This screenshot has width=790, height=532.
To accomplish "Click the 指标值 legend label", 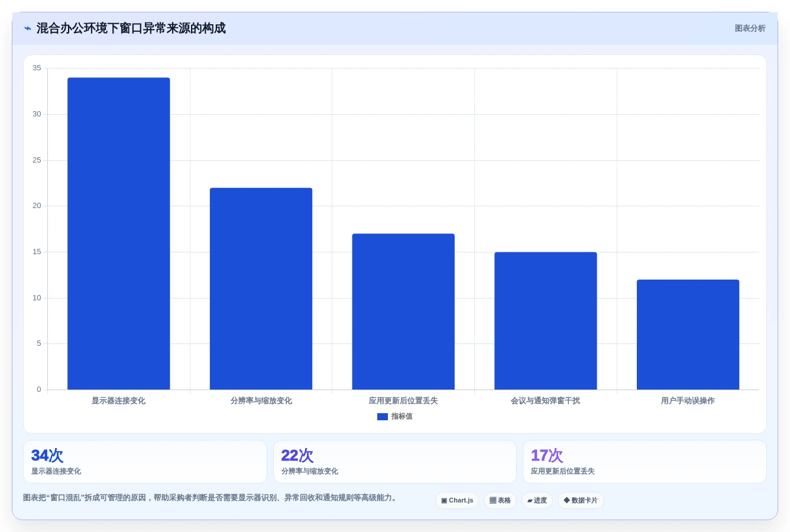I will coord(402,417).
